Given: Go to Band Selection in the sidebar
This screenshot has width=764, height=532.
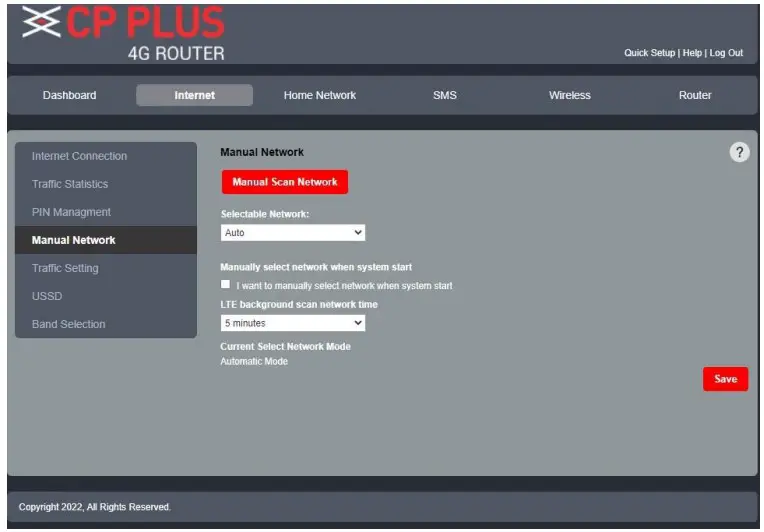Looking at the screenshot, I should [x=106, y=324].
